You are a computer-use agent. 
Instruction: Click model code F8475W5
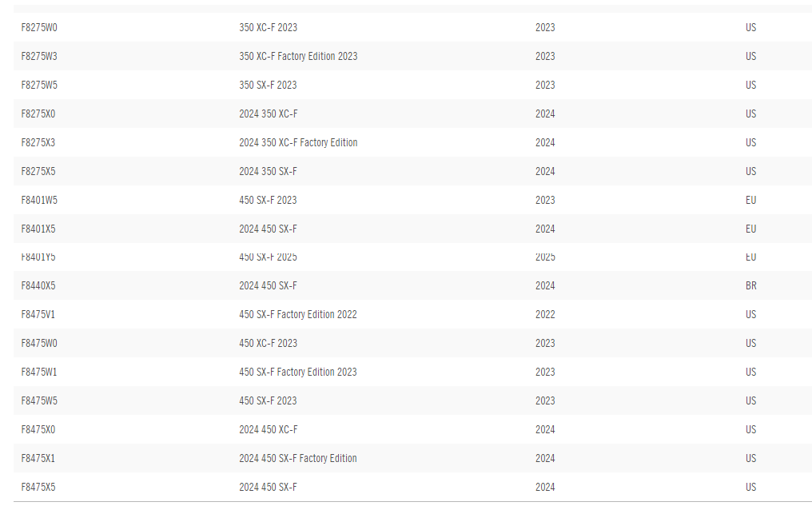click(x=39, y=400)
